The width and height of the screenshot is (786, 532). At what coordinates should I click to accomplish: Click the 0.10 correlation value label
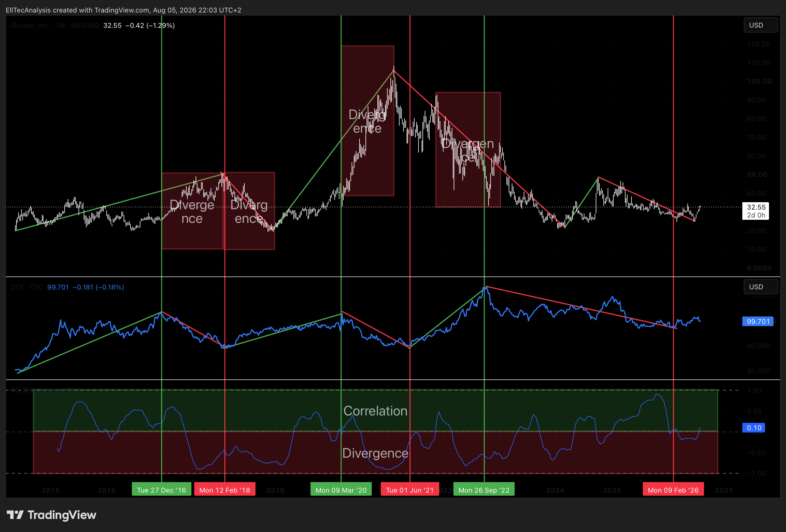pyautogui.click(x=754, y=428)
